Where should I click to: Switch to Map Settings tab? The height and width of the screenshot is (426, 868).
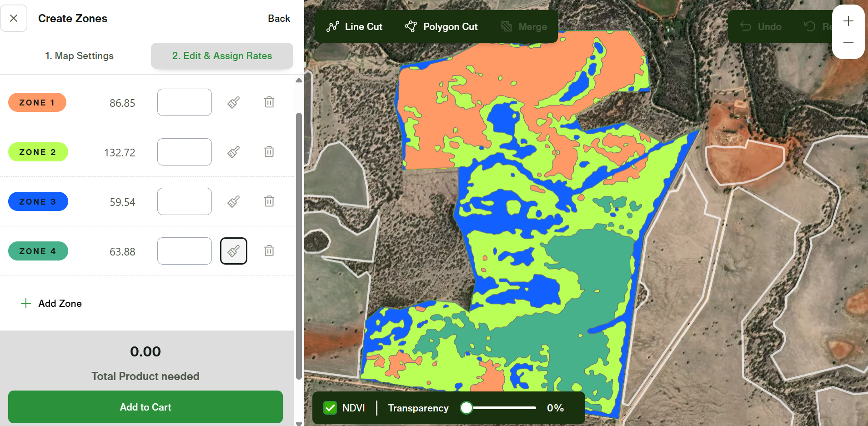pyautogui.click(x=79, y=56)
